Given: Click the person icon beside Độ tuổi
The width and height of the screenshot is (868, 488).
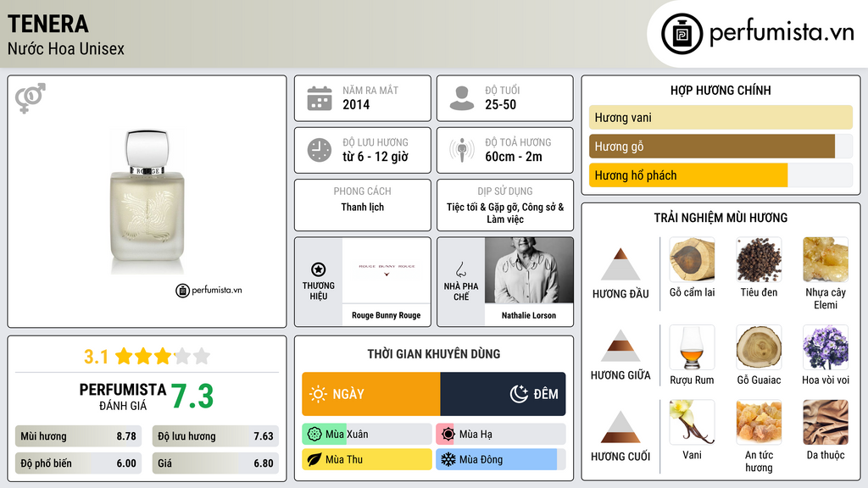Looking at the screenshot, I should coord(462,98).
